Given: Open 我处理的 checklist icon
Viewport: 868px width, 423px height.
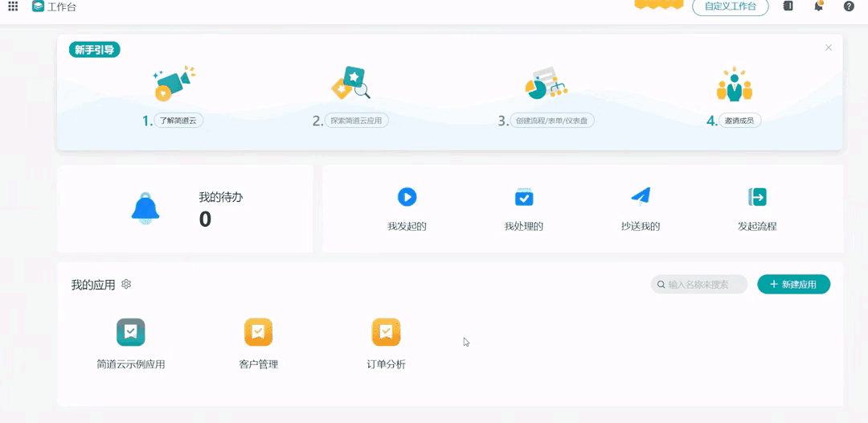Looking at the screenshot, I should pos(524,197).
